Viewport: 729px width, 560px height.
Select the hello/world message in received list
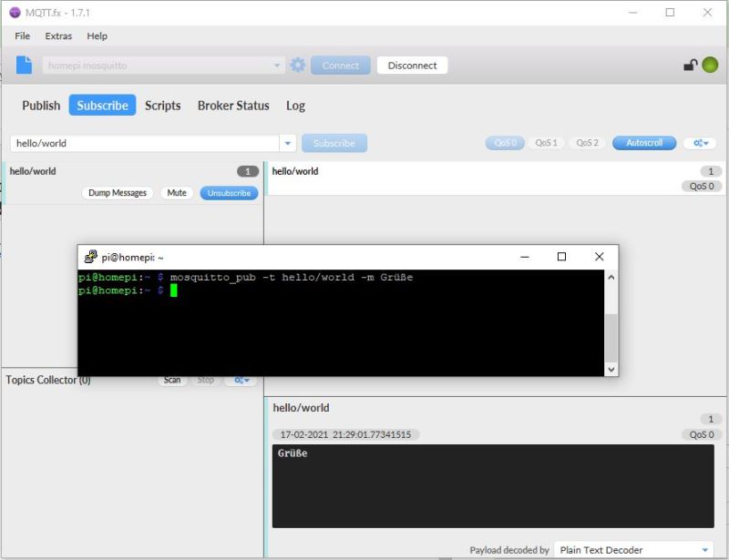tap(496, 178)
